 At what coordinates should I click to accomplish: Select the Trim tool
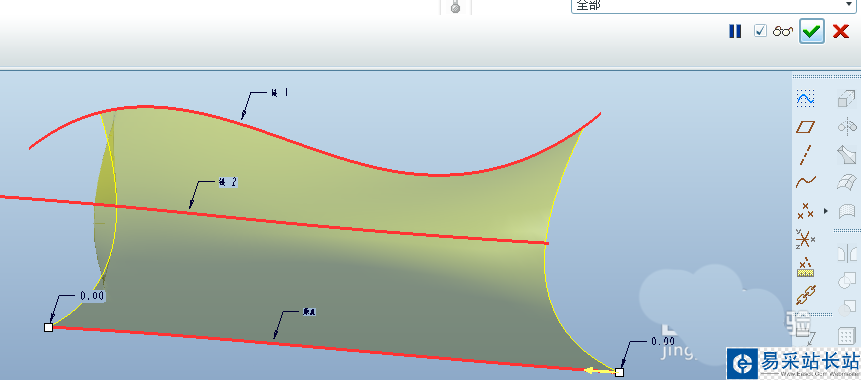point(847,308)
